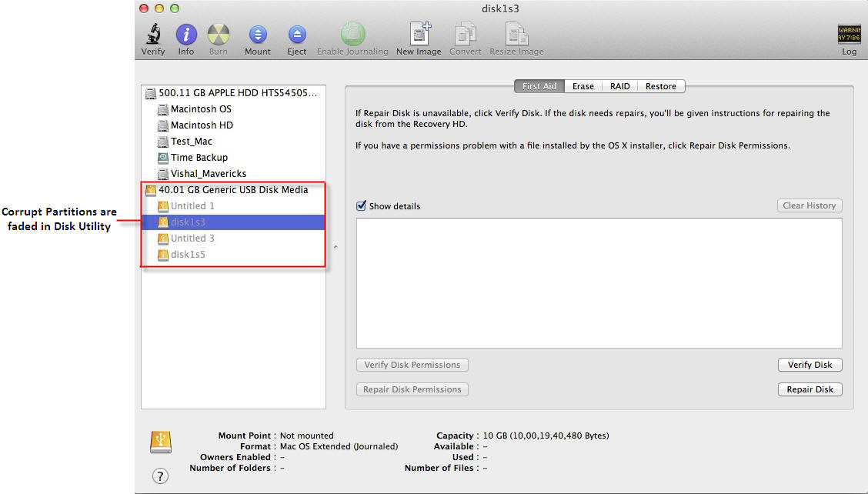Select the Test_Mac volume
This screenshot has height=494, width=868.
pos(233,142)
